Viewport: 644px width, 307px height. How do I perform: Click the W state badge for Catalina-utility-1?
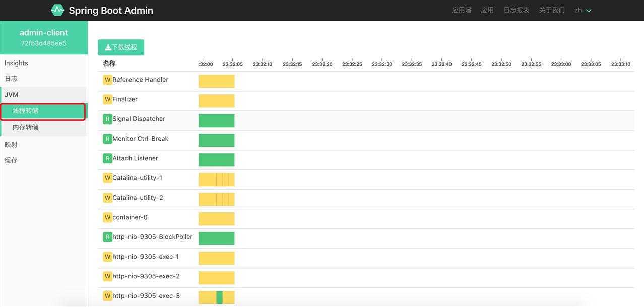[x=107, y=178]
